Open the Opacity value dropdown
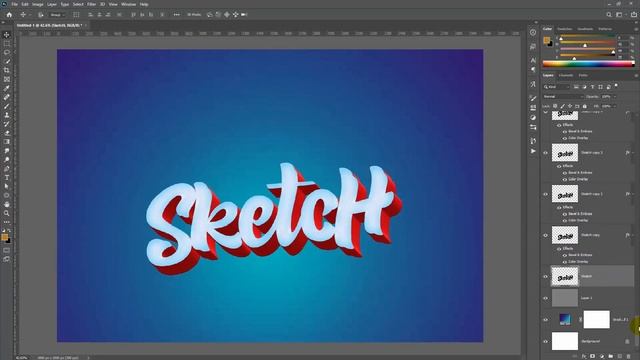 click(x=615, y=97)
